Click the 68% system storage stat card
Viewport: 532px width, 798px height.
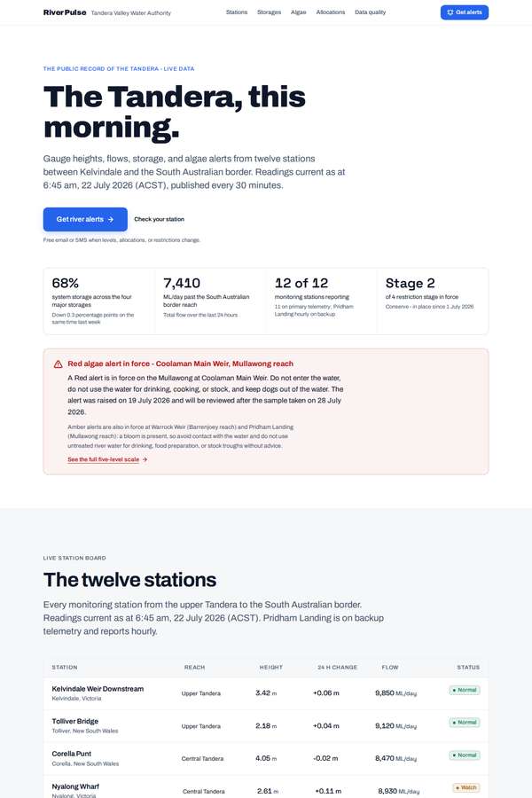[99, 301]
